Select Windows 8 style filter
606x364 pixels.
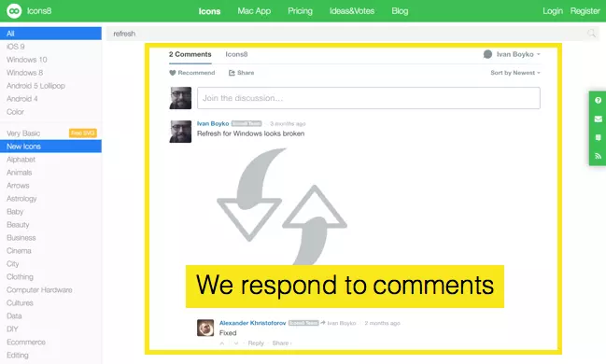24,73
